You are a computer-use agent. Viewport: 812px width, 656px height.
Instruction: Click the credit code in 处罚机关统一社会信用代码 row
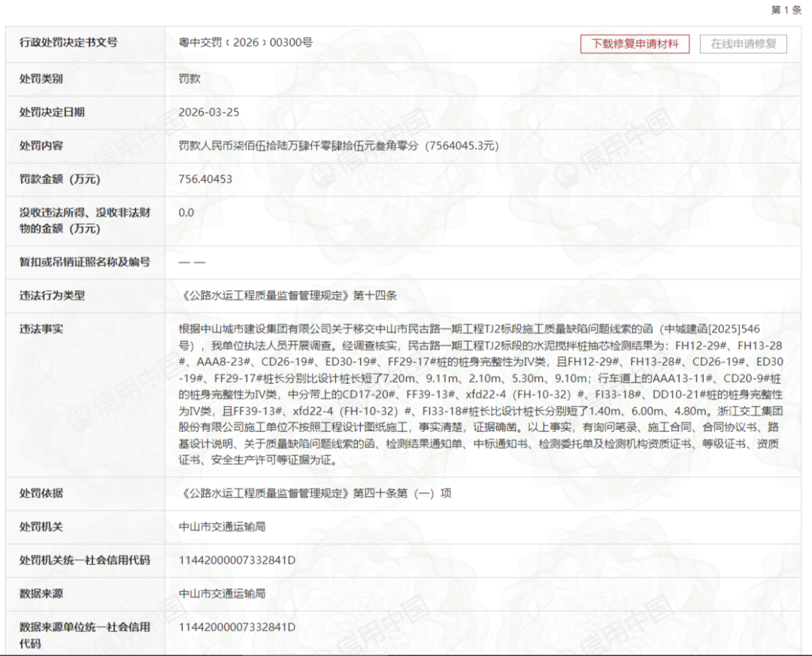tap(237, 560)
